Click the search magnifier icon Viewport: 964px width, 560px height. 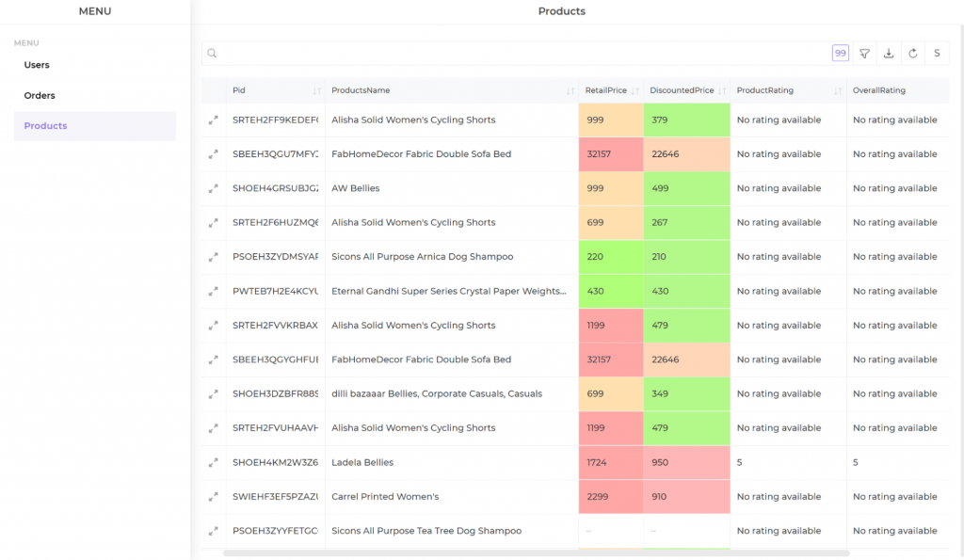tap(212, 54)
